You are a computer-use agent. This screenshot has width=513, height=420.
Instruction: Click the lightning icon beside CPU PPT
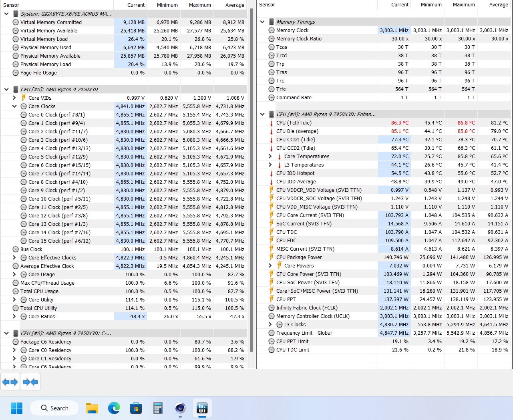click(272, 299)
